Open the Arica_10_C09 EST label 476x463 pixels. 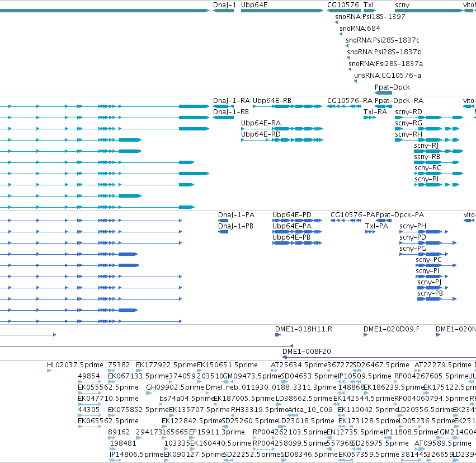pos(310,410)
